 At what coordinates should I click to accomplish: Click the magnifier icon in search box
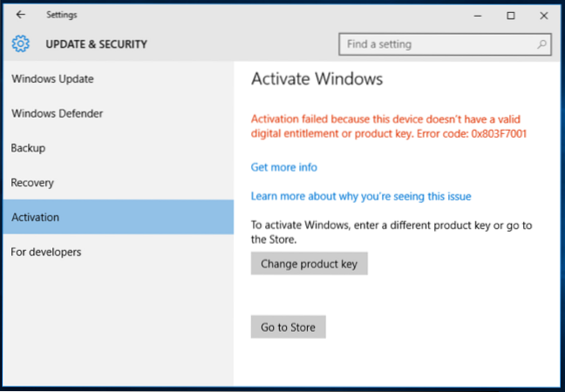coord(541,44)
